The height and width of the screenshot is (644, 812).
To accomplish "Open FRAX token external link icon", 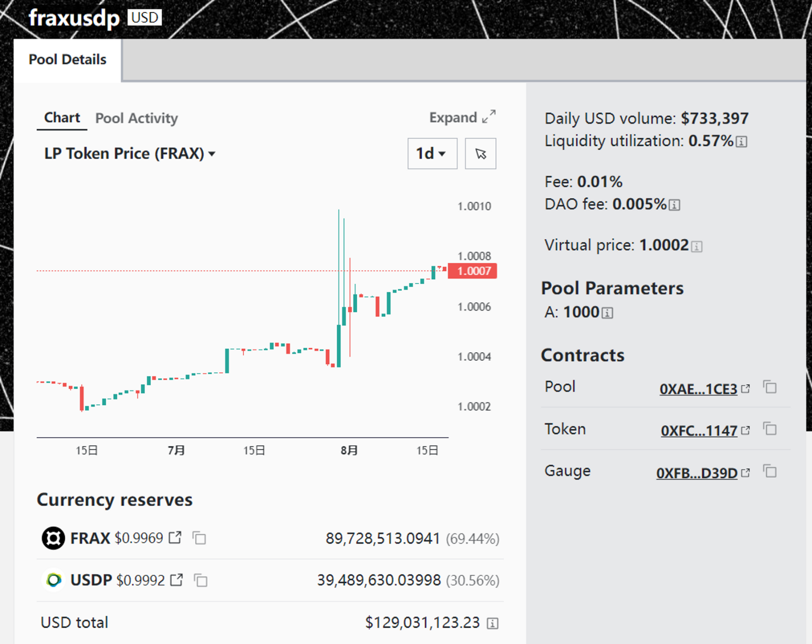I will coord(175,538).
